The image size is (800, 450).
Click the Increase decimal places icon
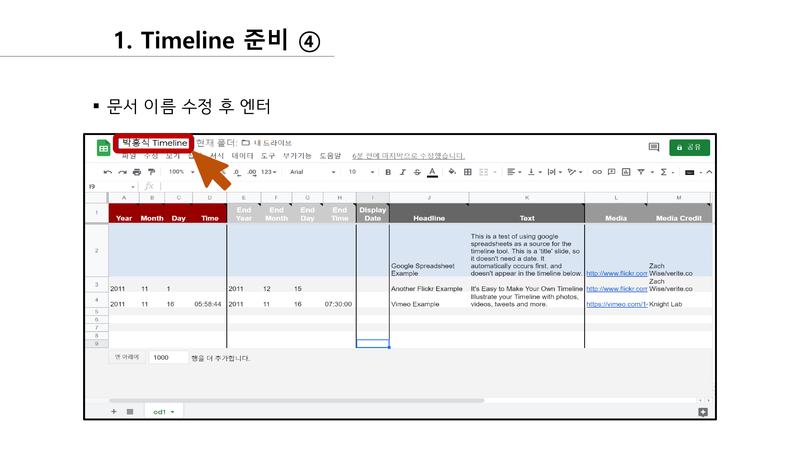coord(252,172)
